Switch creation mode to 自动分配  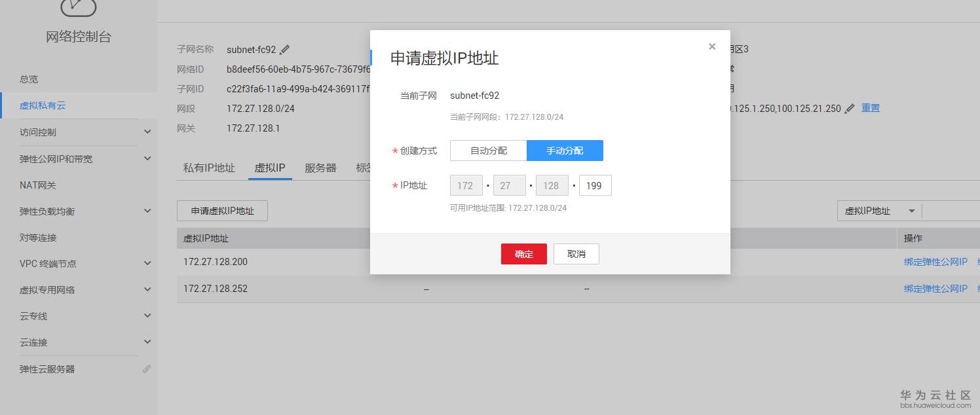click(487, 151)
